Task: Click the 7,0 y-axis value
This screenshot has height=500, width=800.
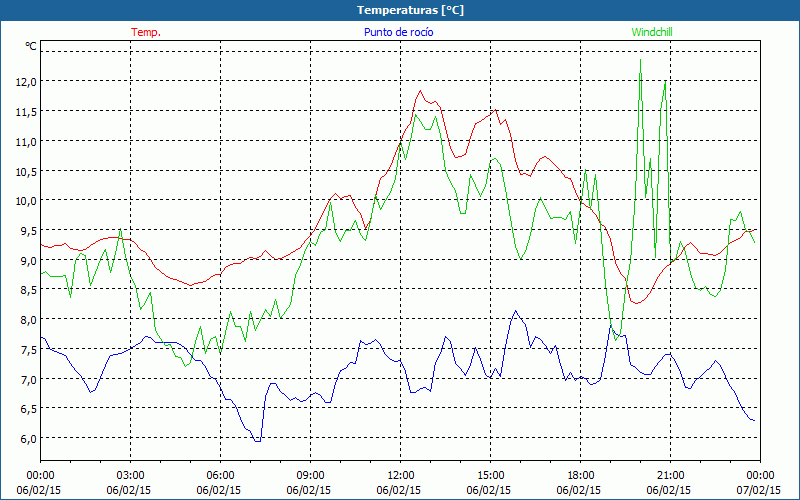Action: click(x=29, y=379)
